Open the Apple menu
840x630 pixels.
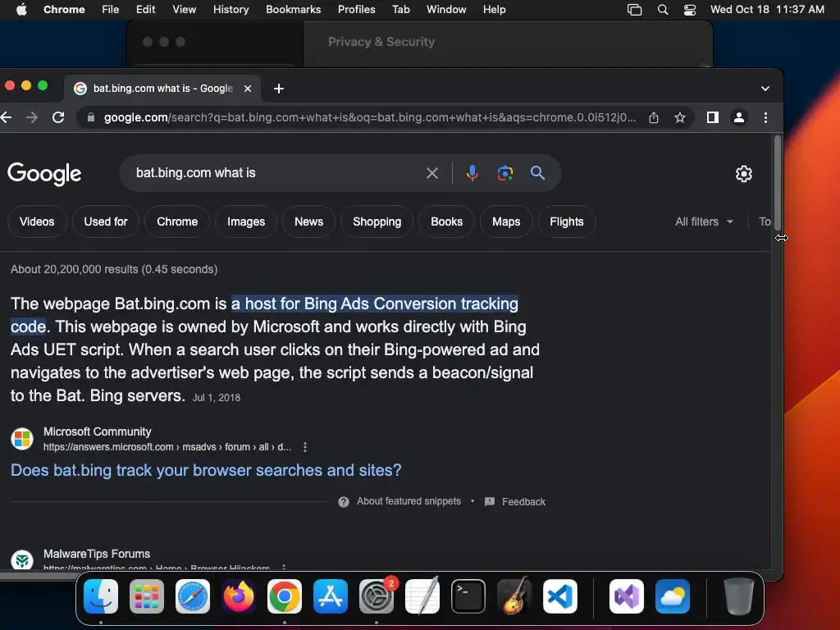[x=21, y=9]
